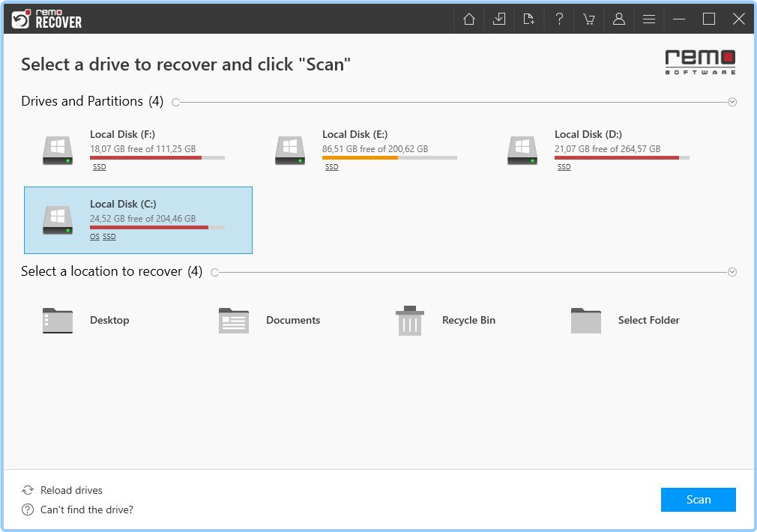Choose the Desktop folder icon
This screenshot has height=532, width=757.
tap(58, 321)
